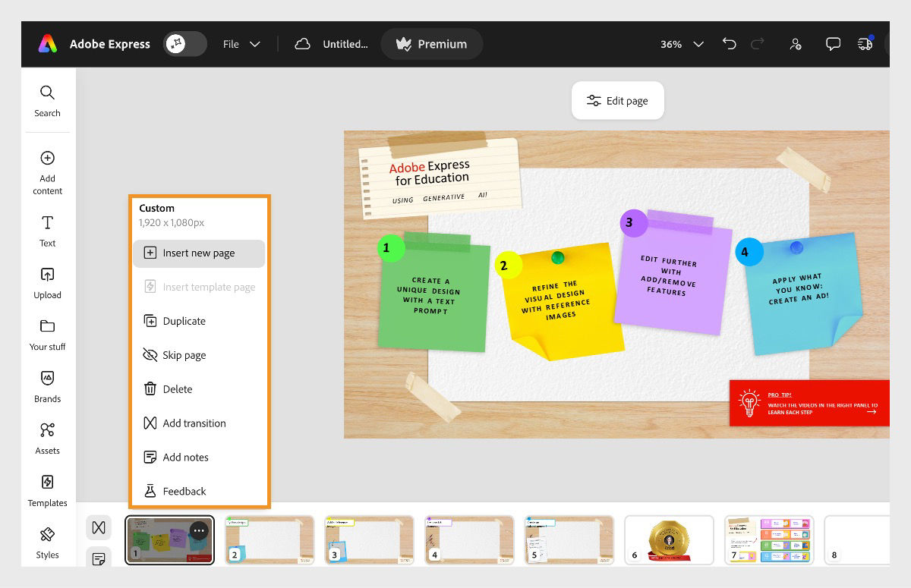
Task: Select page 7 thumbnail
Action: (769, 540)
